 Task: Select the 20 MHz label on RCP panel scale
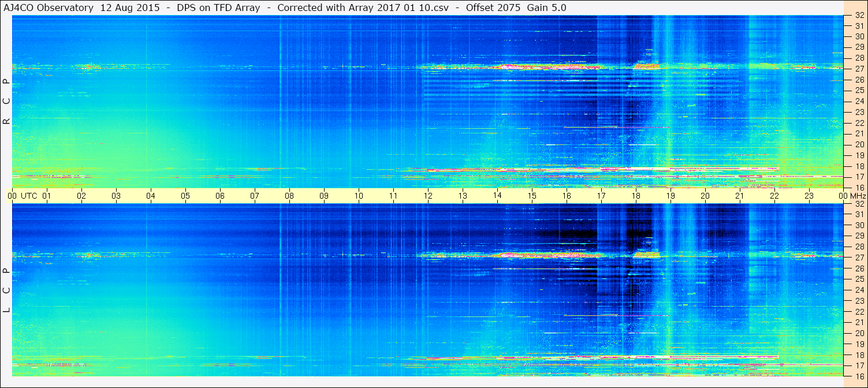(x=859, y=144)
